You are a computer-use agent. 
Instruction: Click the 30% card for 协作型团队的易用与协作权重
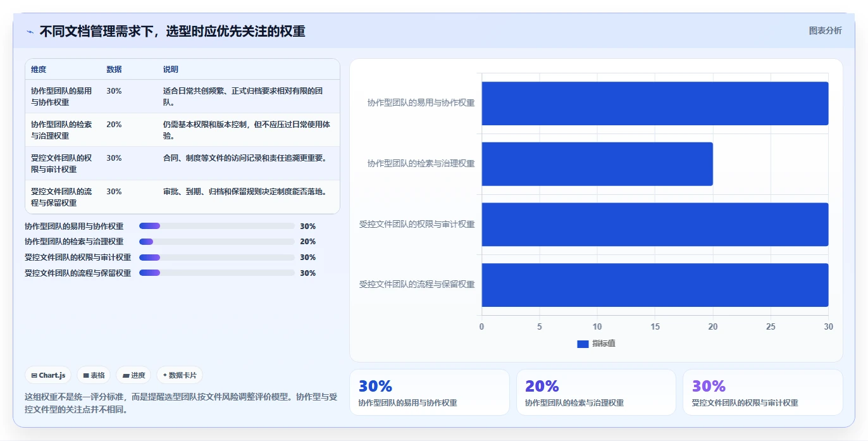tap(430, 392)
